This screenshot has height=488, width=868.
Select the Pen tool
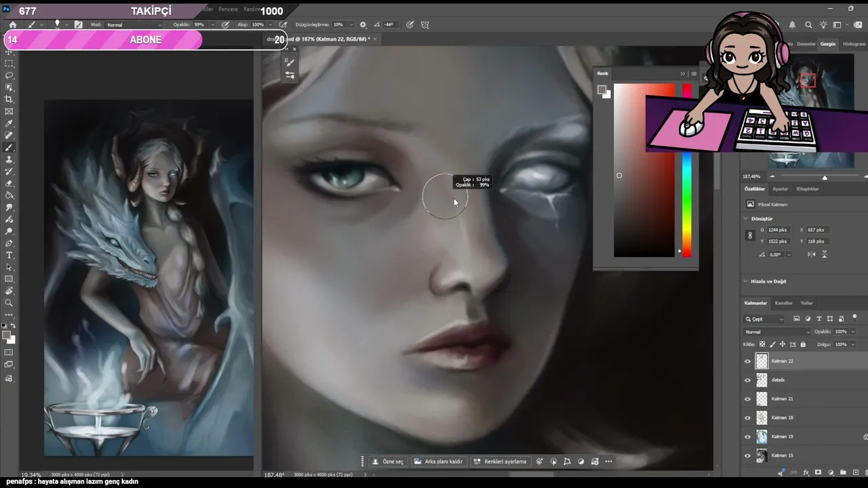pyautogui.click(x=9, y=243)
